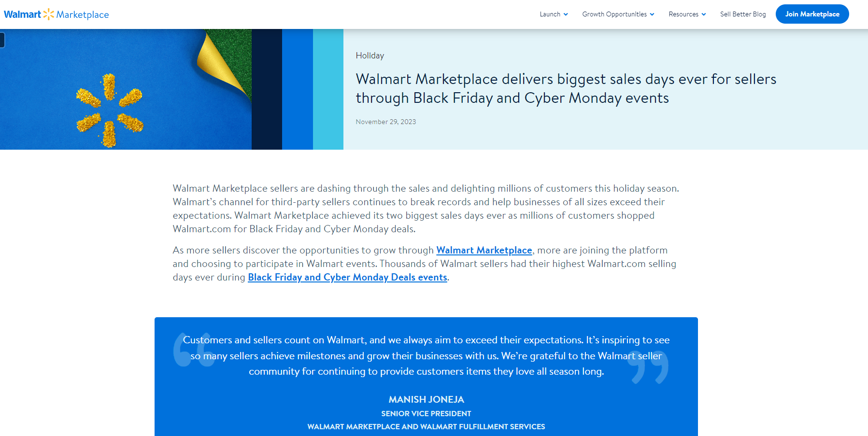Open the Launch navigation menu label

pyautogui.click(x=550, y=14)
